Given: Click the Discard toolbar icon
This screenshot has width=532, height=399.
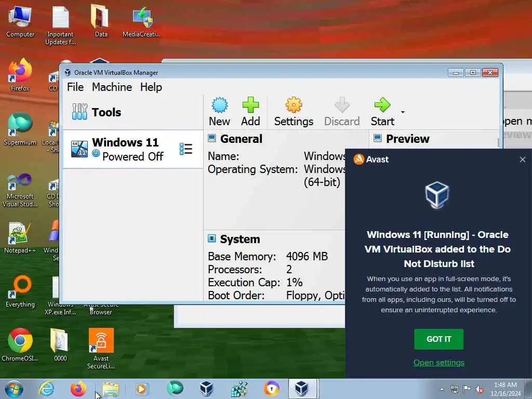Looking at the screenshot, I should [342, 105].
